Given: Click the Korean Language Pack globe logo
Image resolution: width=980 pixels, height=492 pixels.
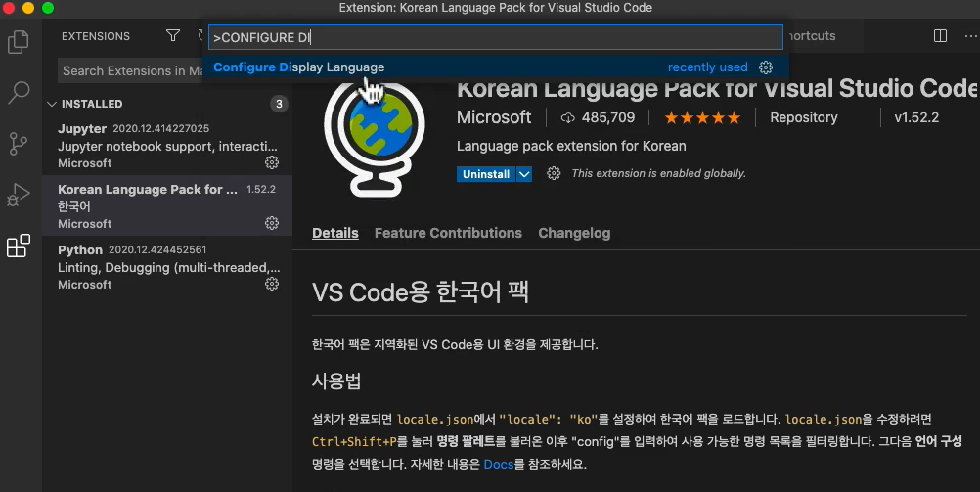Looking at the screenshot, I should (375, 138).
